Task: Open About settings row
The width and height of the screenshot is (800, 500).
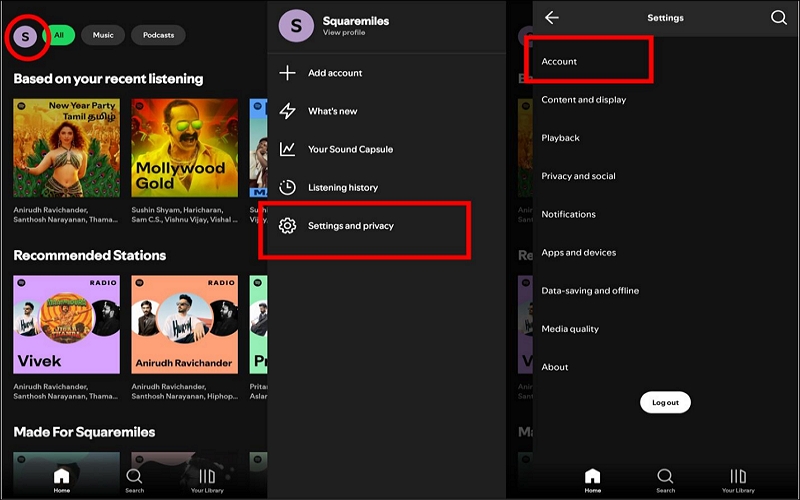Action: pos(665,367)
